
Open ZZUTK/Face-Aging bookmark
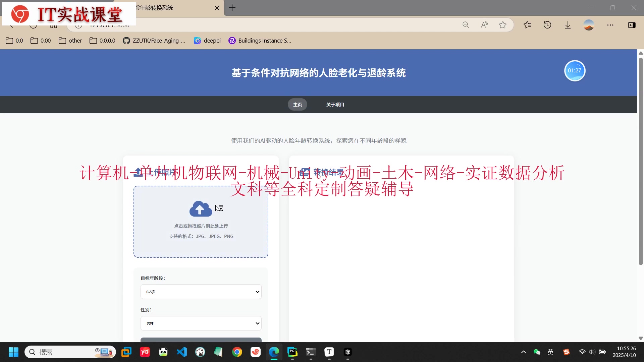[x=154, y=41]
